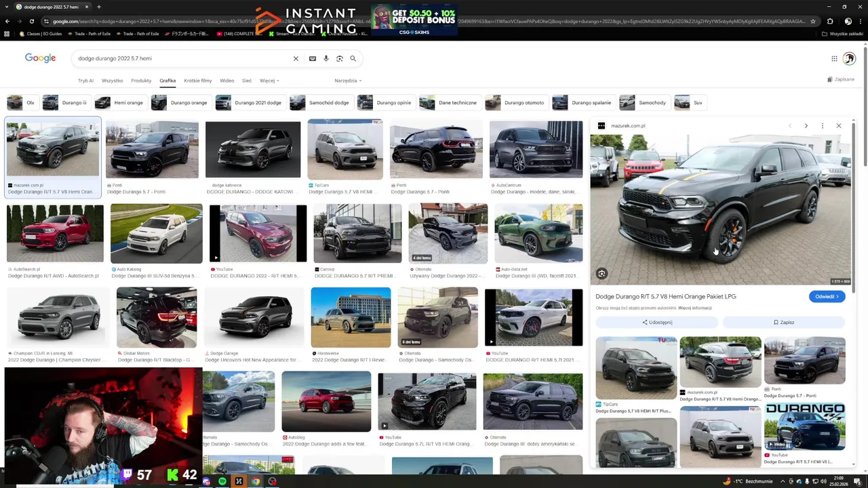Screen dimensions: 868x488
Task: Open the Google account avatar
Action: [849, 58]
